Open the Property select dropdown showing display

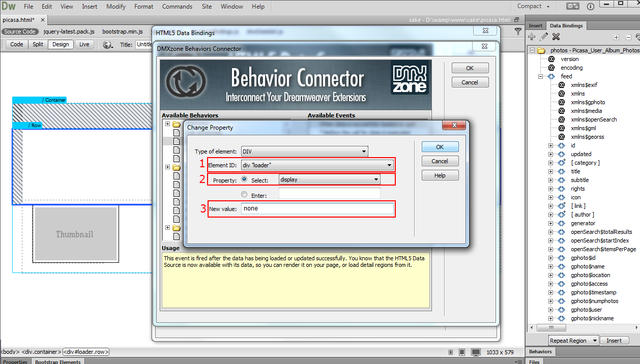click(x=329, y=179)
